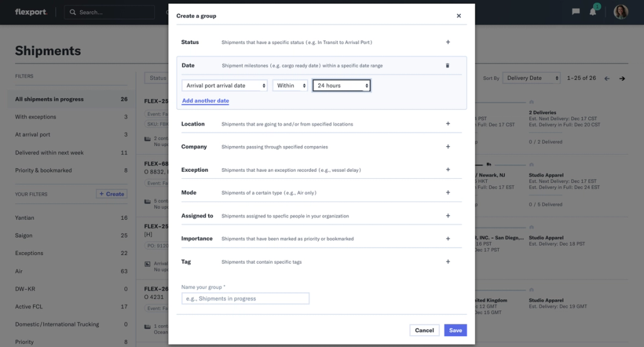This screenshot has width=644, height=347.
Task: Select At arrival port filter
Action: click(x=71, y=134)
